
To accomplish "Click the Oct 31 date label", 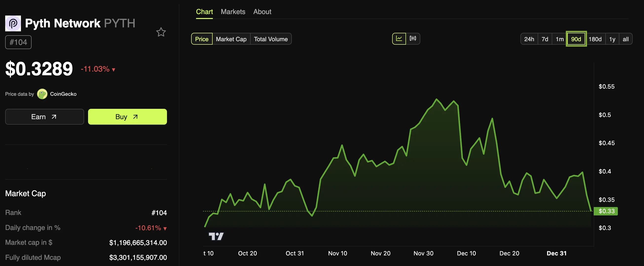I will click(295, 253).
